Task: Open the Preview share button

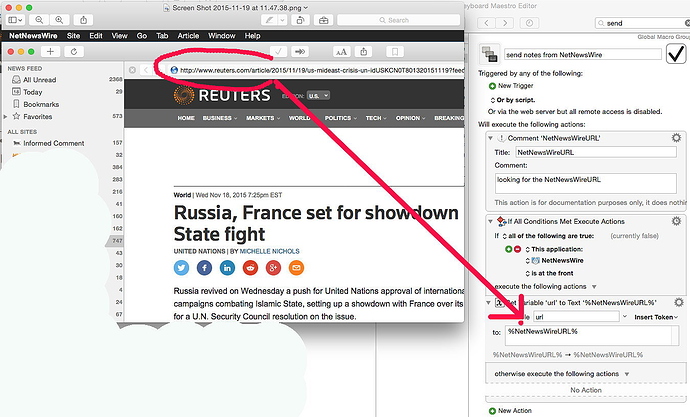Action: coord(83,20)
